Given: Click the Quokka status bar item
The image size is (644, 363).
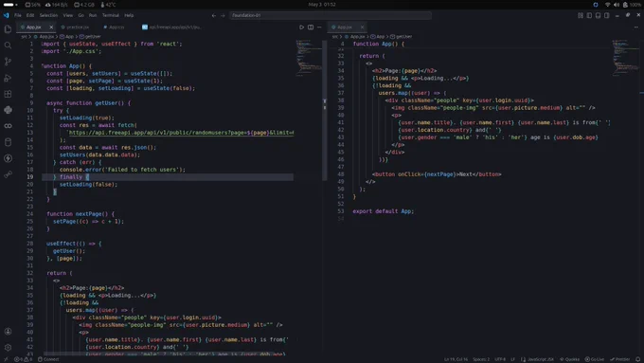Looking at the screenshot, I should [x=570, y=359].
